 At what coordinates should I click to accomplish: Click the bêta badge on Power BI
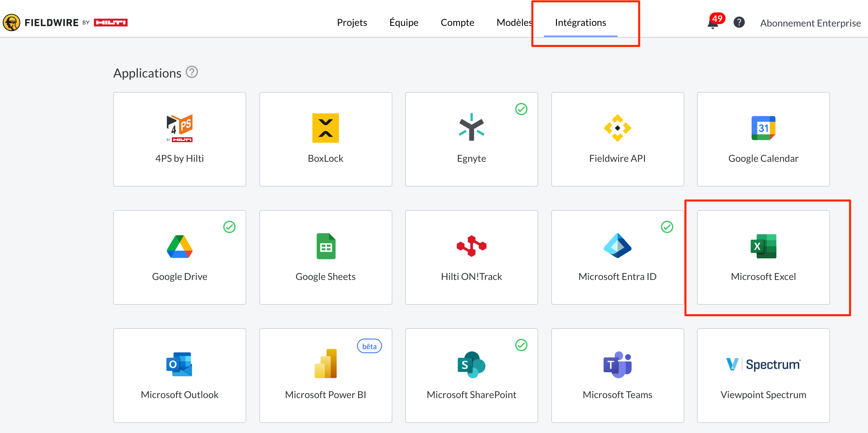369,346
